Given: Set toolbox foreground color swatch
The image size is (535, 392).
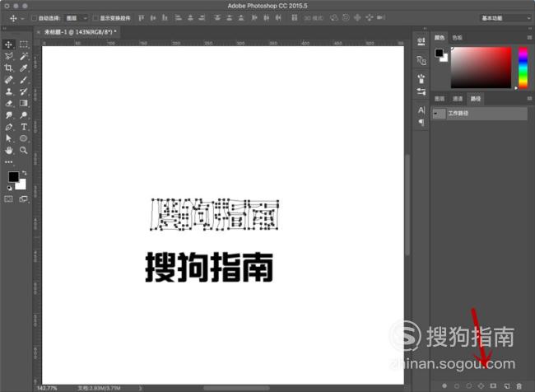Looking at the screenshot, I should 14,177.
